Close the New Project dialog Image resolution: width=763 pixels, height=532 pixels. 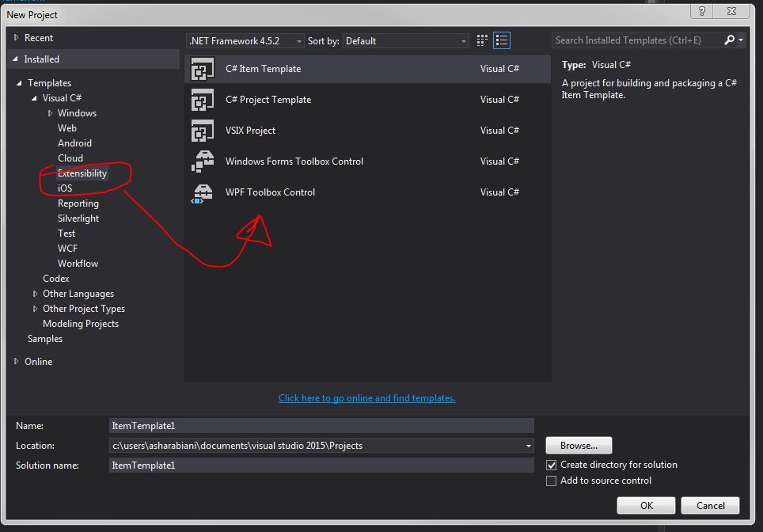coord(731,11)
